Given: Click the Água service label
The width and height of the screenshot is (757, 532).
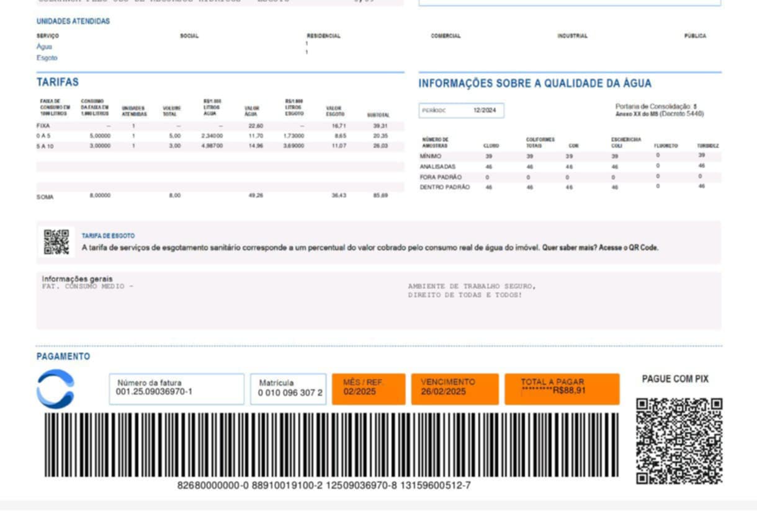Looking at the screenshot, I should (x=44, y=47).
